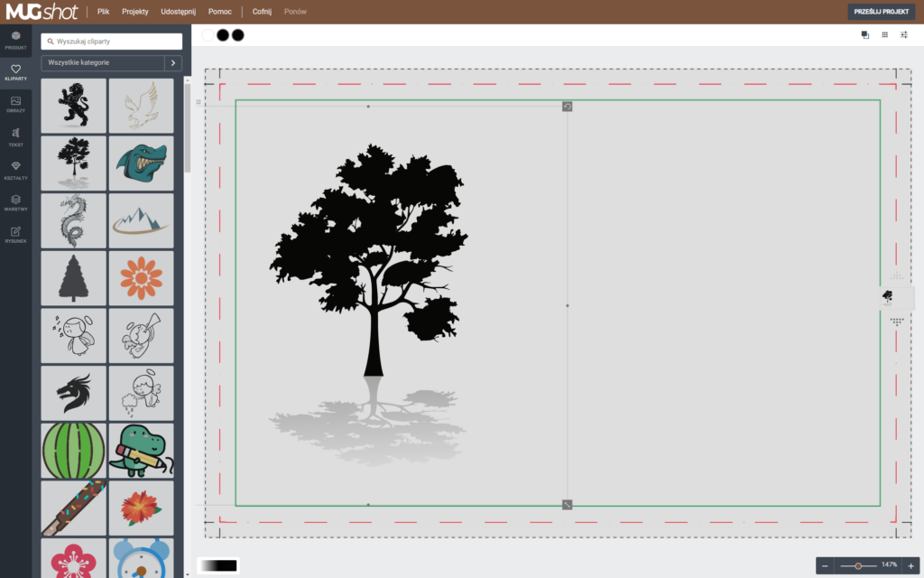
Task: Click the arrow beside Wszystkie kategorie
Action: point(173,63)
